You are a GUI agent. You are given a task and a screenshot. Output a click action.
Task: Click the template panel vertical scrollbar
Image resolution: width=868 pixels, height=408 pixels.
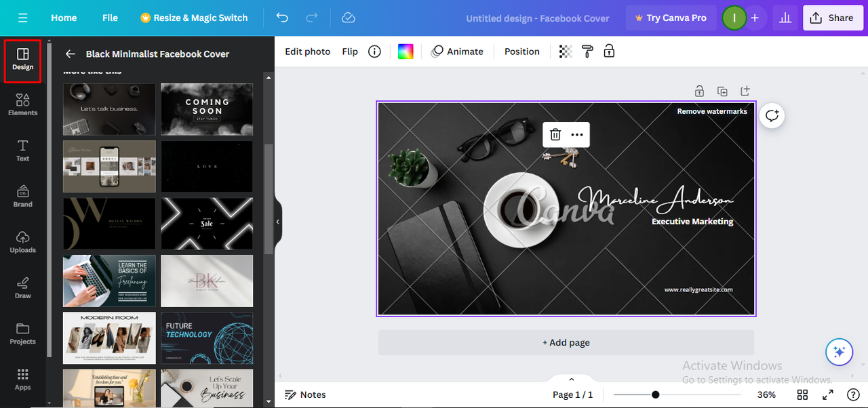(x=269, y=200)
